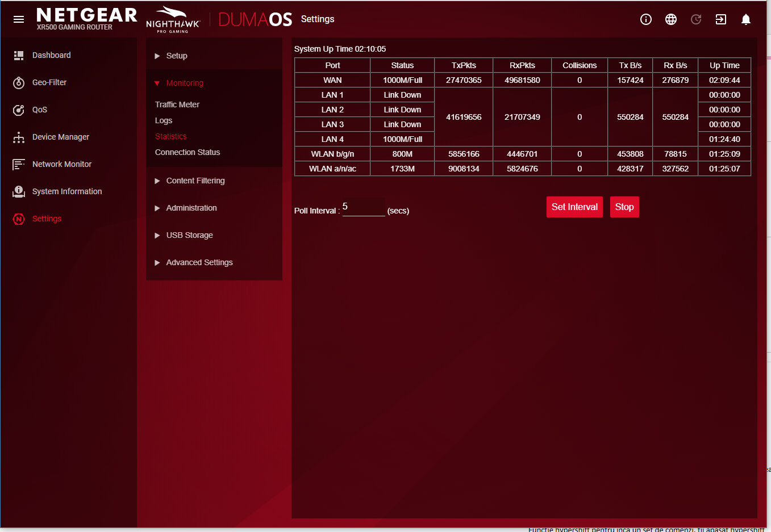Click WAN RxPkts value 49681580
Screen dimensions: 771x532
click(x=522, y=80)
